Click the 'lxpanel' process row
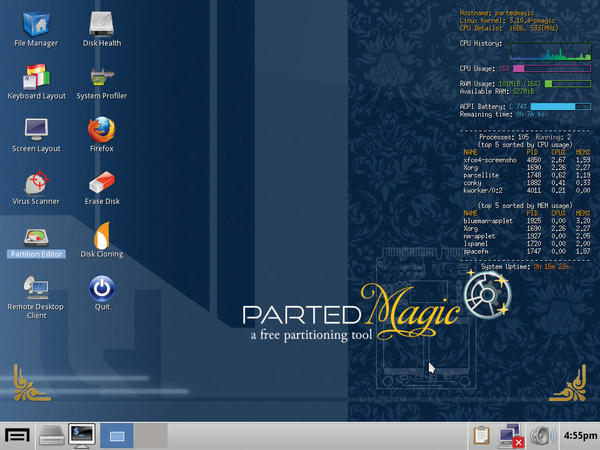 click(526, 244)
